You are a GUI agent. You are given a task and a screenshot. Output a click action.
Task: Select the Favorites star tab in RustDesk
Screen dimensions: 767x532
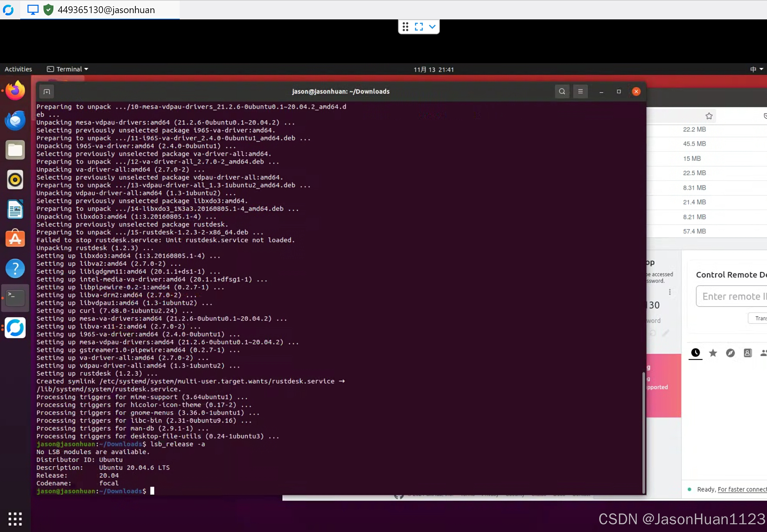tap(713, 353)
